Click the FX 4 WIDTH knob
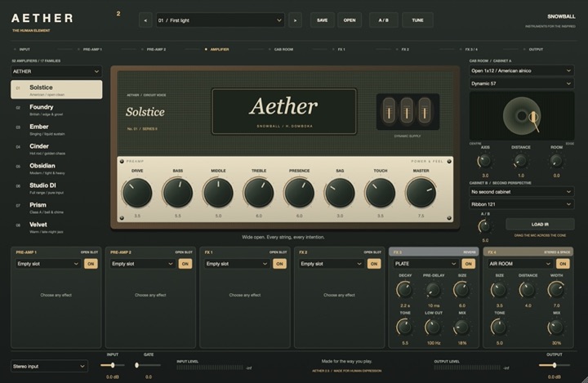 click(556, 290)
